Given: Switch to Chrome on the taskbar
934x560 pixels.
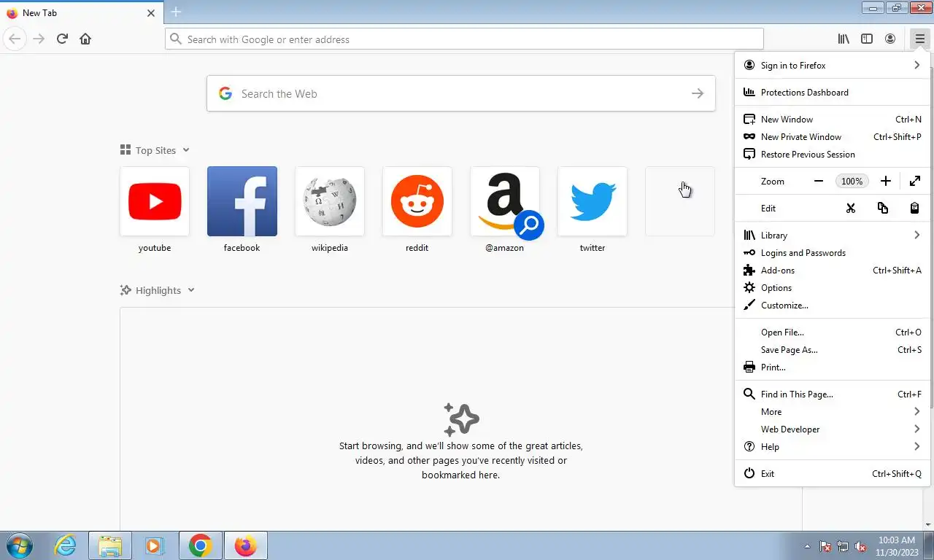Looking at the screenshot, I should (x=200, y=545).
